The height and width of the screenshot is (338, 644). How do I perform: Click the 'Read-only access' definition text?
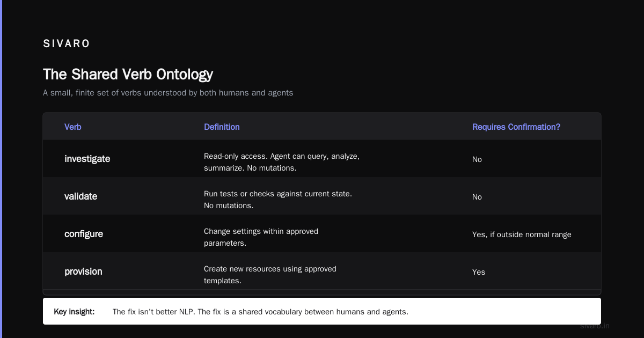282,162
